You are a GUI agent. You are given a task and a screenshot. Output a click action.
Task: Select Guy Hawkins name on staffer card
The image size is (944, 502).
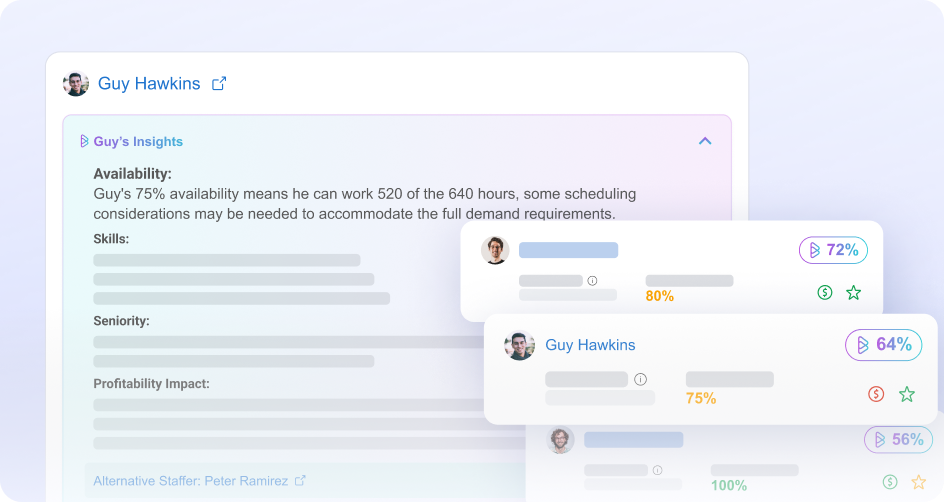(590, 345)
